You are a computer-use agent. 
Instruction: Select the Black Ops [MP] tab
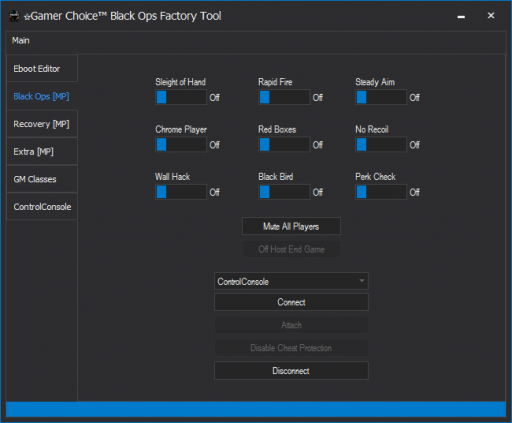pos(42,96)
